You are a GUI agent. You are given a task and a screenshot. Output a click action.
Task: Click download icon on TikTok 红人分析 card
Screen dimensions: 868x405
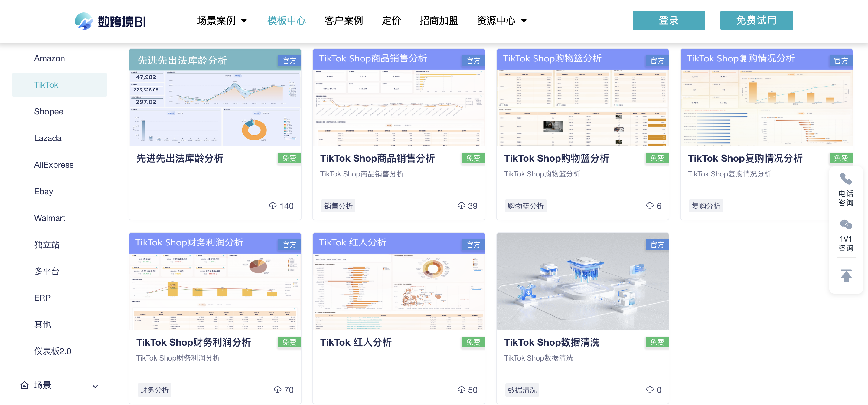[461, 390]
